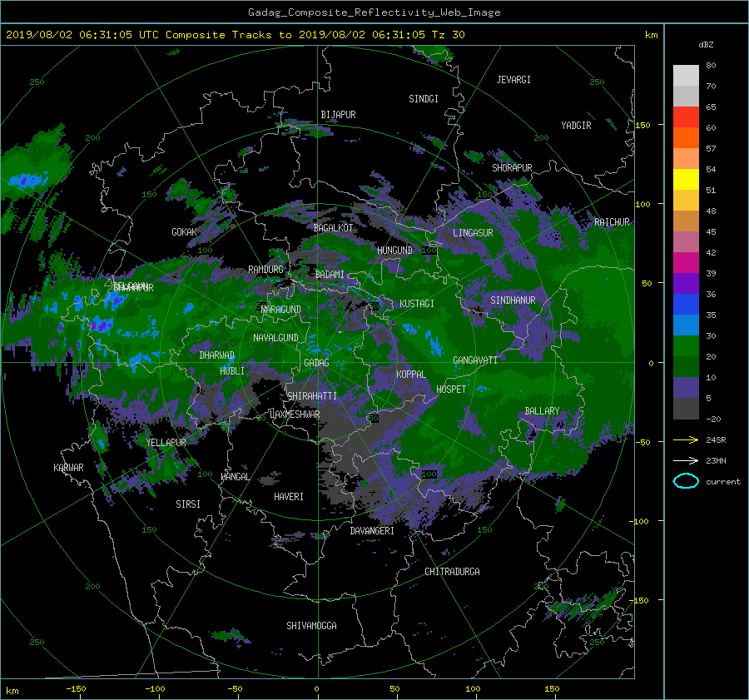Click the HAVERI city label
Screen dimensions: 749x700
coord(289,497)
